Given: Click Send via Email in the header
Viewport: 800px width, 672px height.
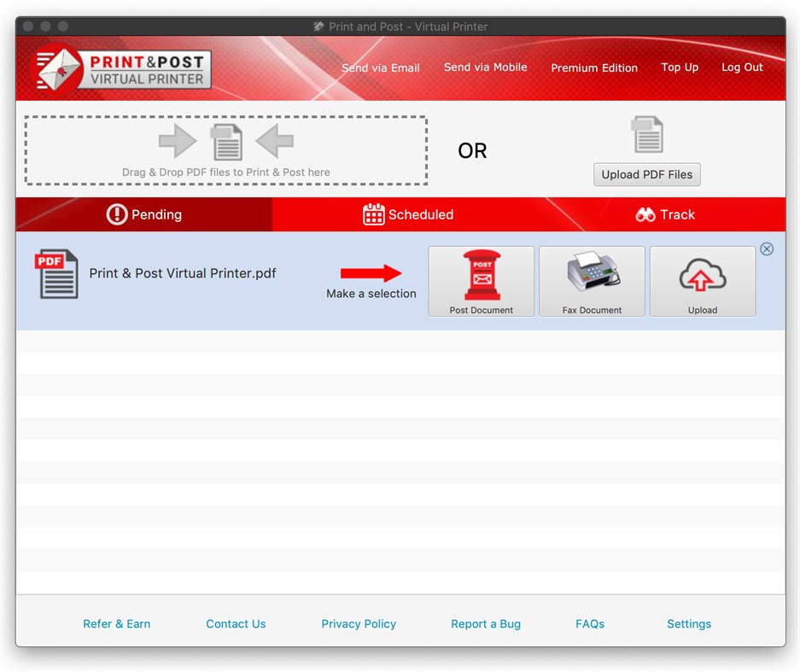Looking at the screenshot, I should point(381,67).
